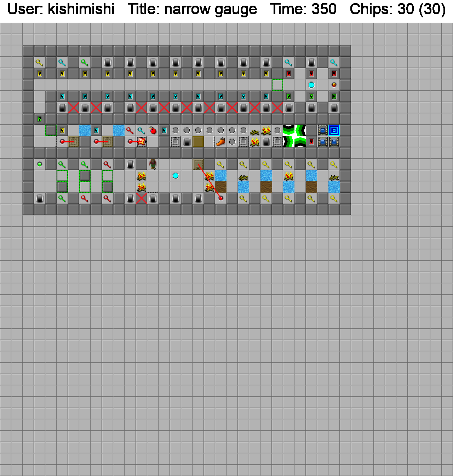Select the blue square exit tile
Screen dimensions: 453x476
[334, 130]
